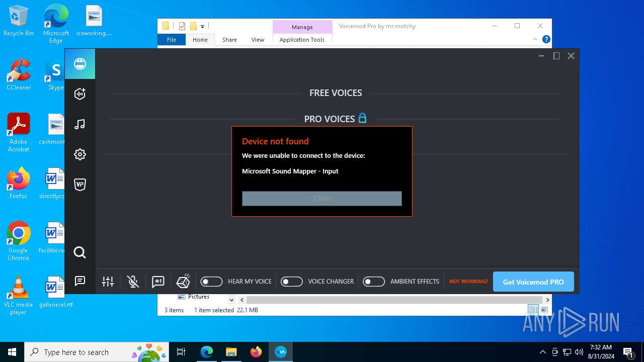644x362 pixels.
Task: Select Share tab in File Explorer ribbon
Action: click(x=229, y=40)
